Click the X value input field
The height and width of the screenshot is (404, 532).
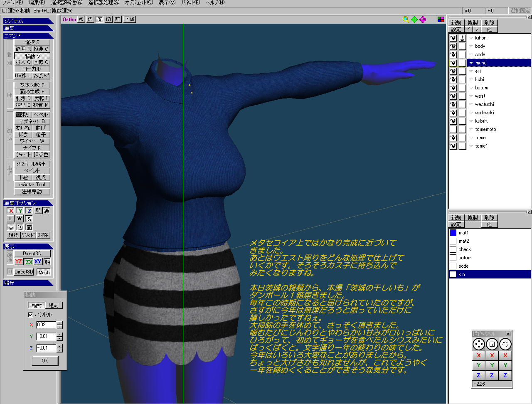pyautogui.click(x=46, y=325)
